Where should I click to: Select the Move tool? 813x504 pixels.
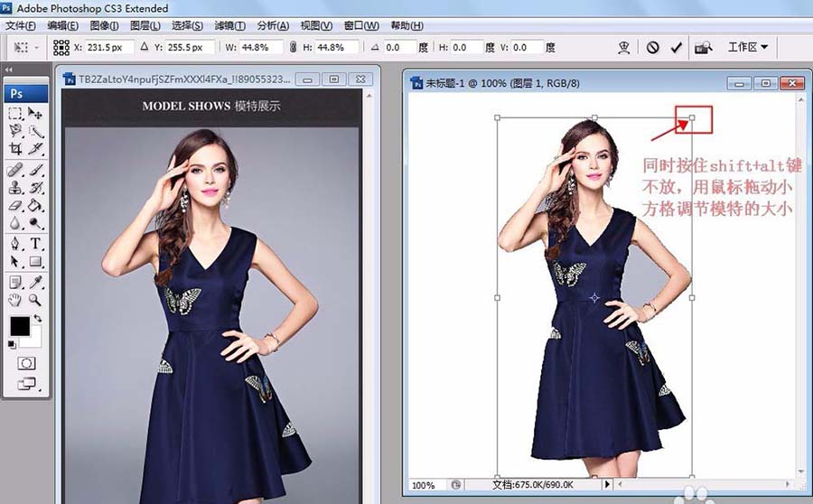pos(36,113)
